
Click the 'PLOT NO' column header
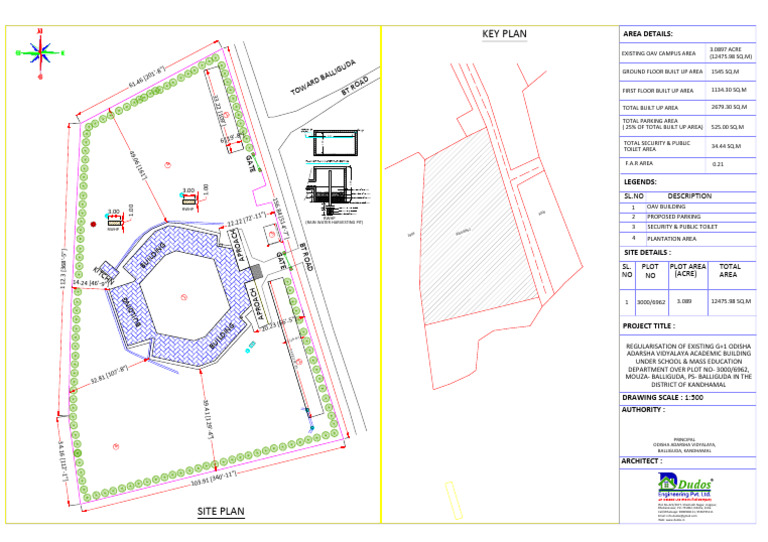click(x=650, y=271)
